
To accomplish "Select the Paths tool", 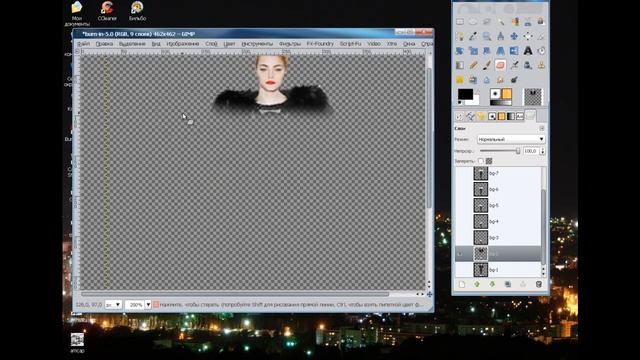I will (x=460, y=36).
